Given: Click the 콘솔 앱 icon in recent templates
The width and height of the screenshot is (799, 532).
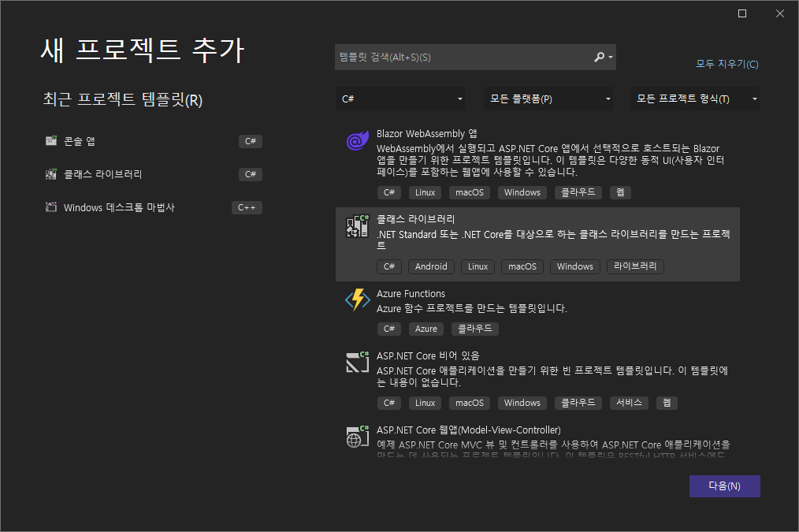Looking at the screenshot, I should [51, 140].
